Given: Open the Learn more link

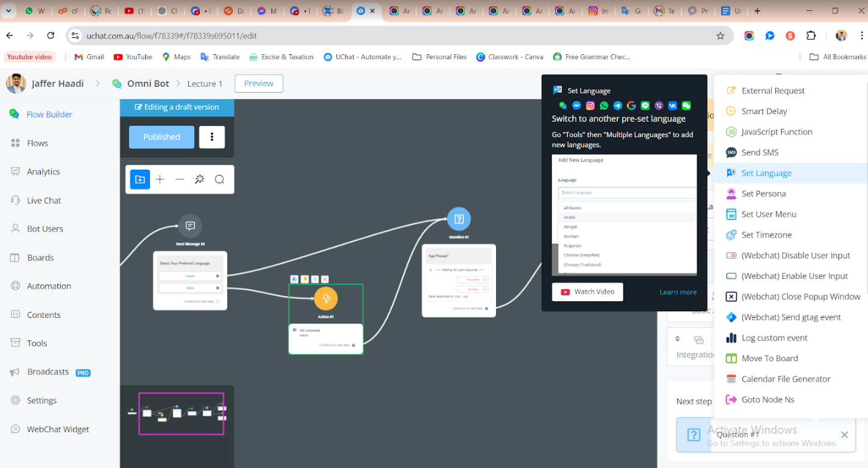Looking at the screenshot, I should click(678, 292).
